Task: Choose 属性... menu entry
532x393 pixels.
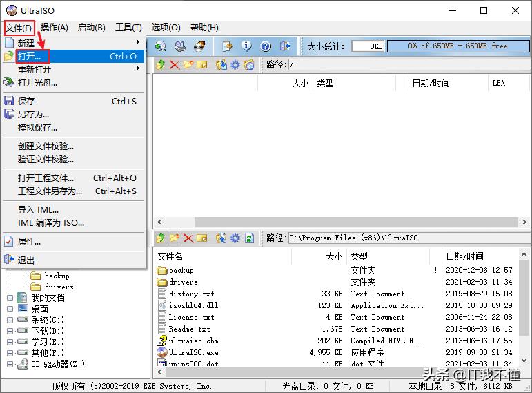Action: [74, 242]
